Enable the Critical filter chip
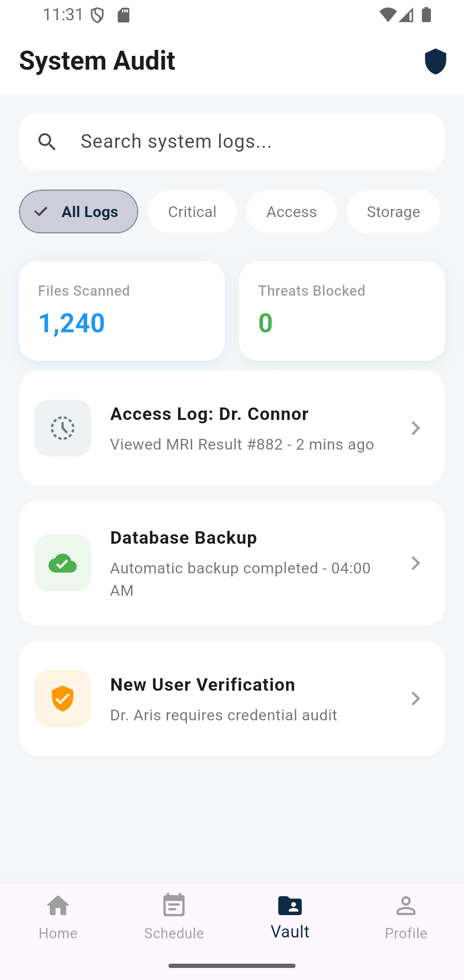Screen dimensions: 464x980 [x=192, y=211]
